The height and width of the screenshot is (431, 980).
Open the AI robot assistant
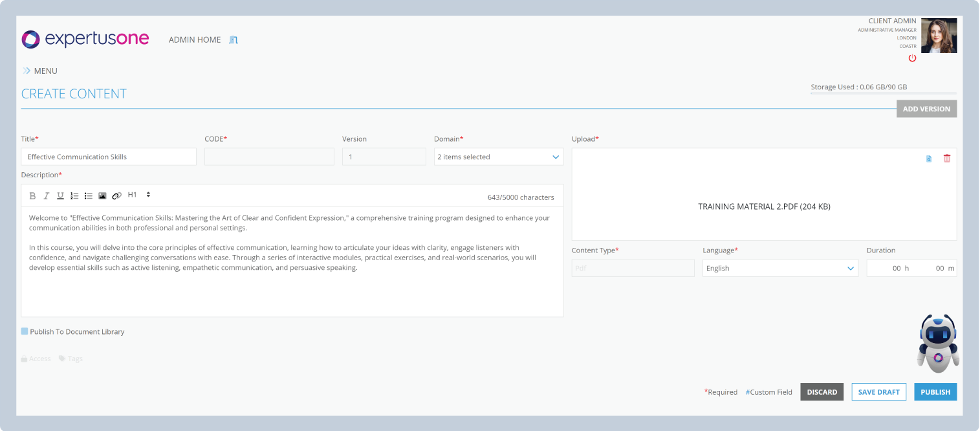[x=937, y=344]
